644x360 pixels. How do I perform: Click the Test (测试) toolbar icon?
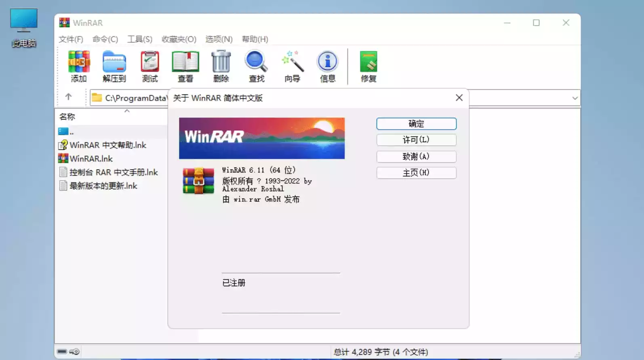[150, 66]
